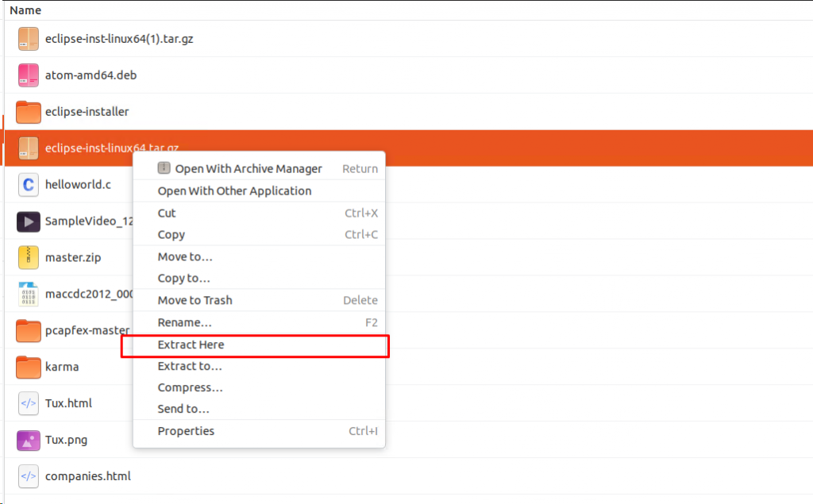Choose Copy to… option

(x=259, y=278)
